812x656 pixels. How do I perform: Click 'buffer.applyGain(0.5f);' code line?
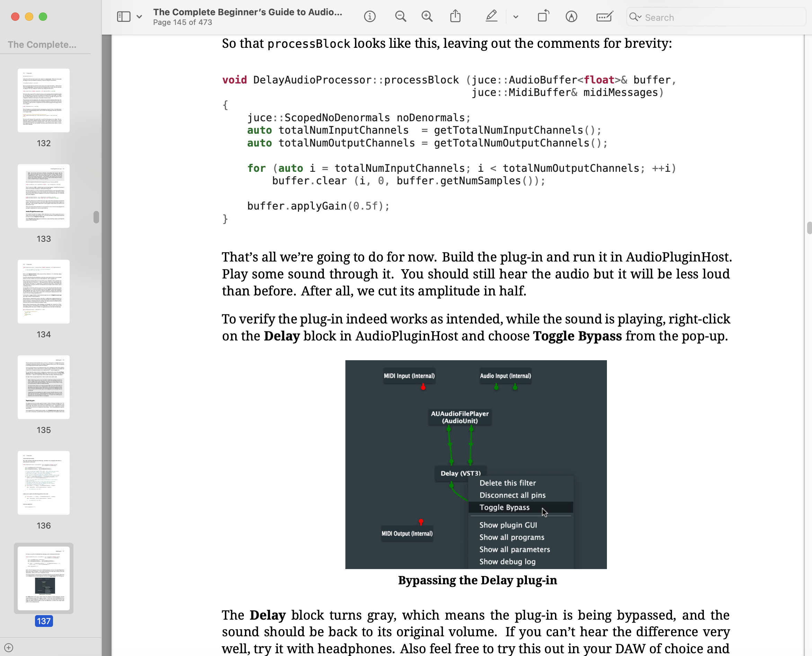(x=318, y=206)
